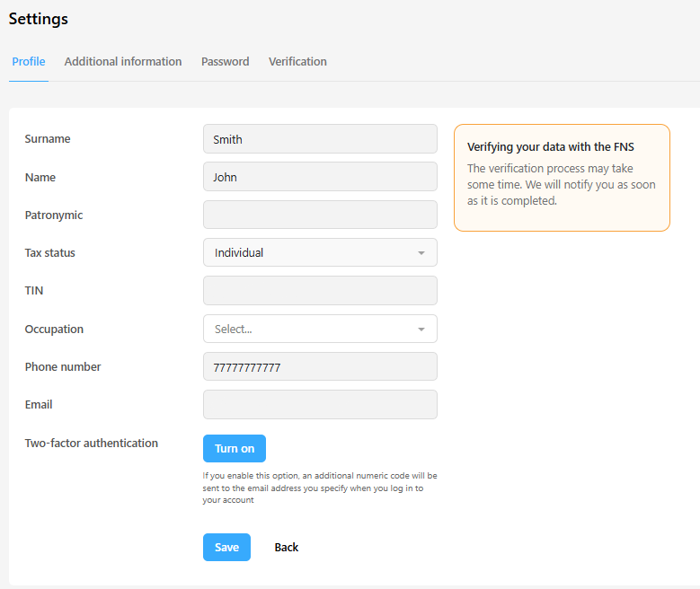Open the Password tab
Image resolution: width=700 pixels, height=589 pixels.
[225, 62]
